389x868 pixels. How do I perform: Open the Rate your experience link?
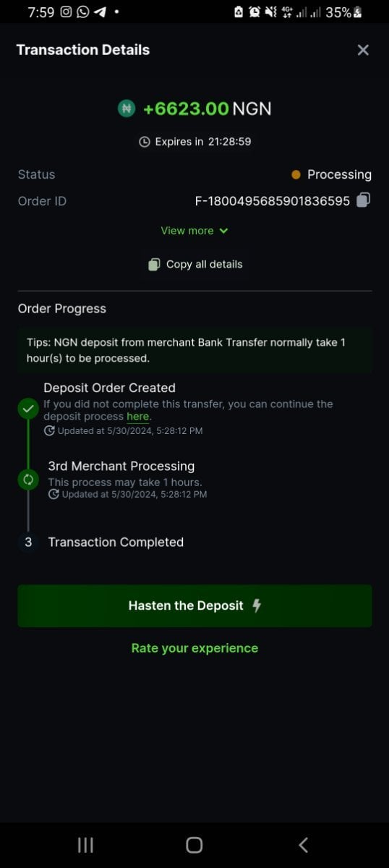pyautogui.click(x=194, y=648)
